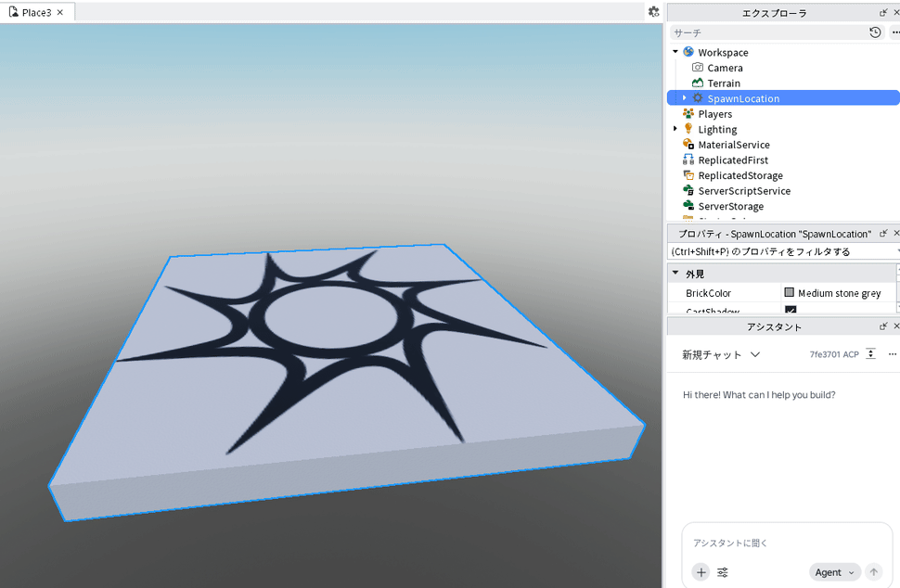Expand the Lighting tree node
The height and width of the screenshot is (588, 900).
coord(675,129)
